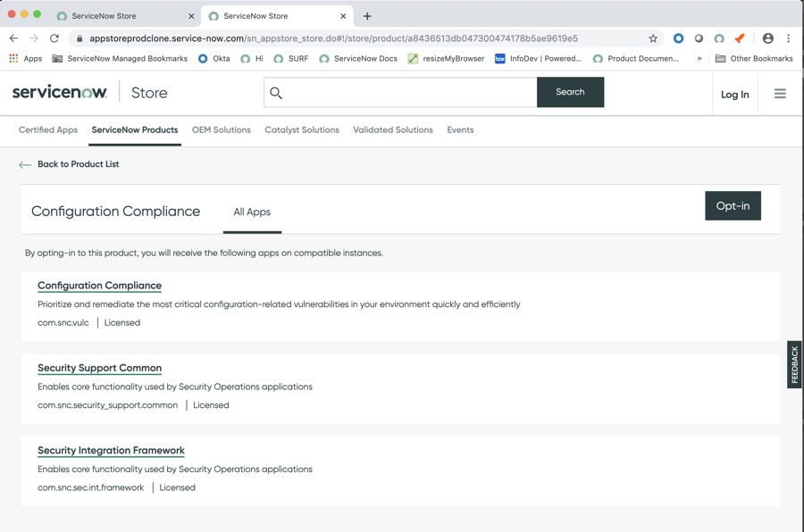Image resolution: width=804 pixels, height=532 pixels.
Task: Open the Chrome profile avatar icon
Action: pos(767,38)
